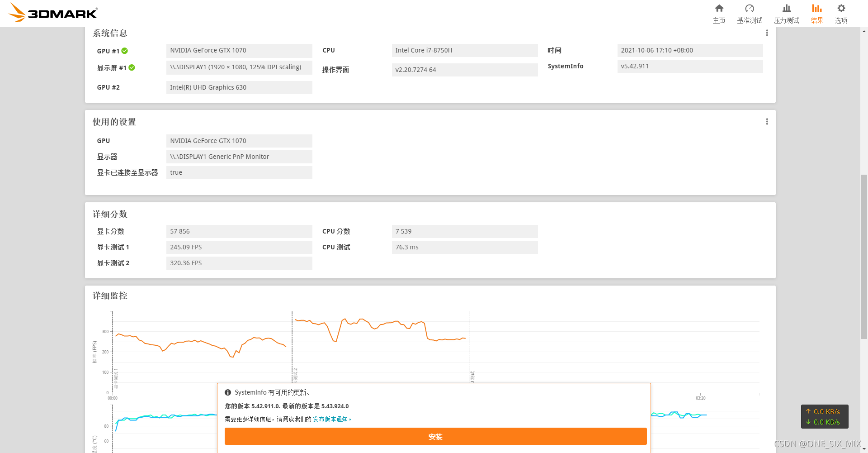Click the 57 856 graphics score value

pyautogui.click(x=239, y=231)
